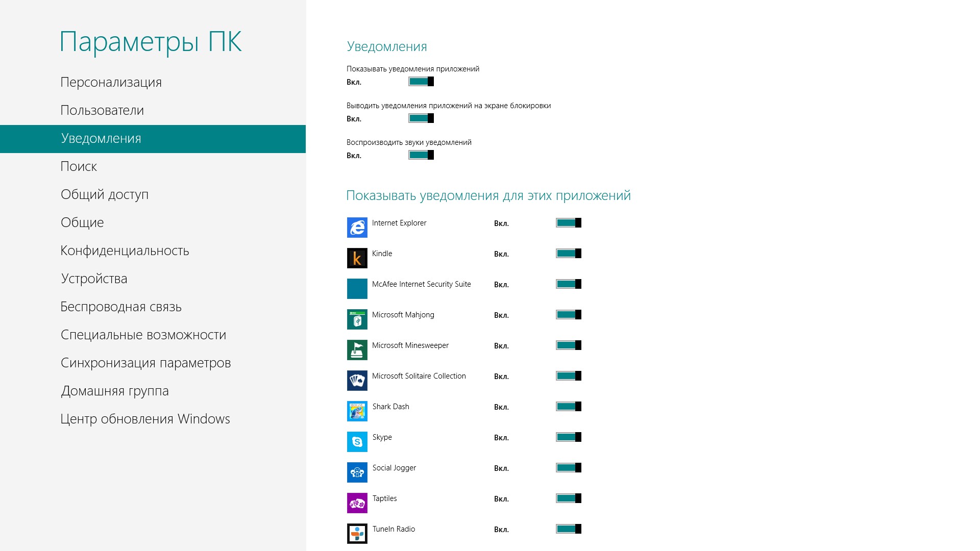Click the Taptiles app icon

[357, 503]
